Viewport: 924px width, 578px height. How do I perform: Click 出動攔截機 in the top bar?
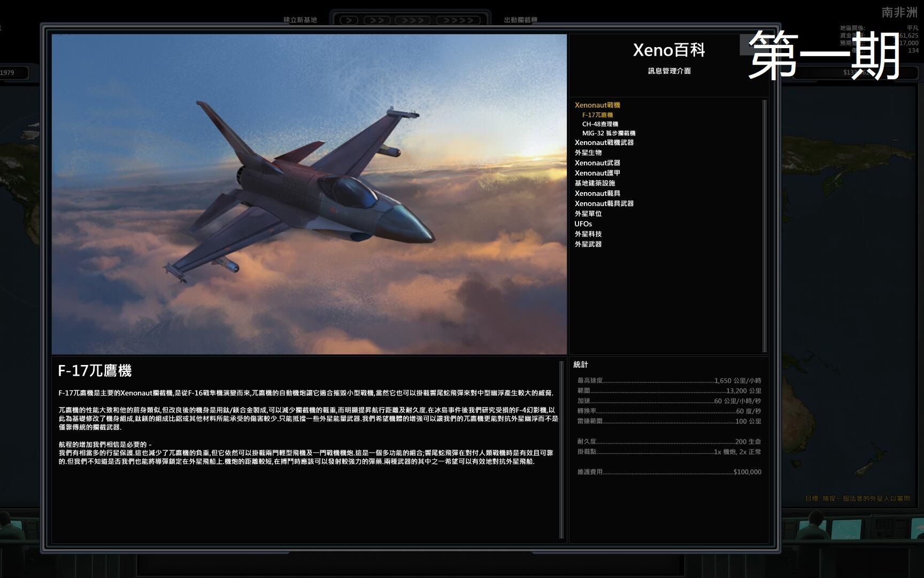pos(520,20)
